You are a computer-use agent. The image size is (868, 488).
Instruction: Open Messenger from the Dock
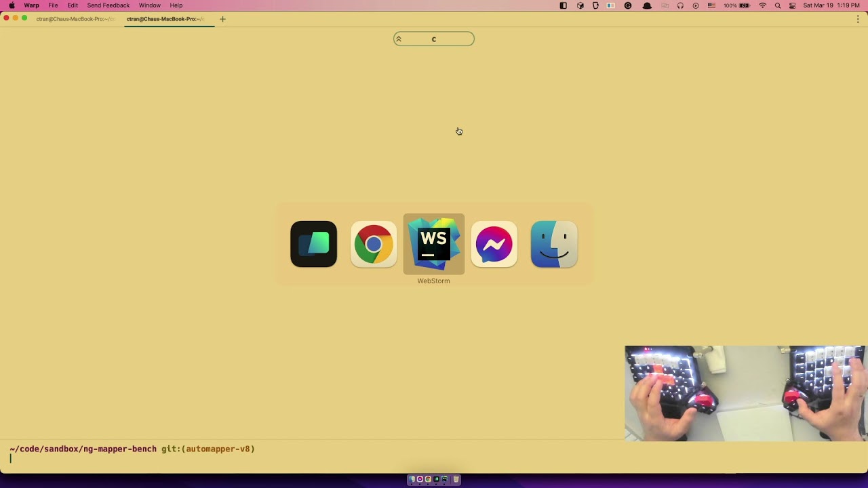420,479
